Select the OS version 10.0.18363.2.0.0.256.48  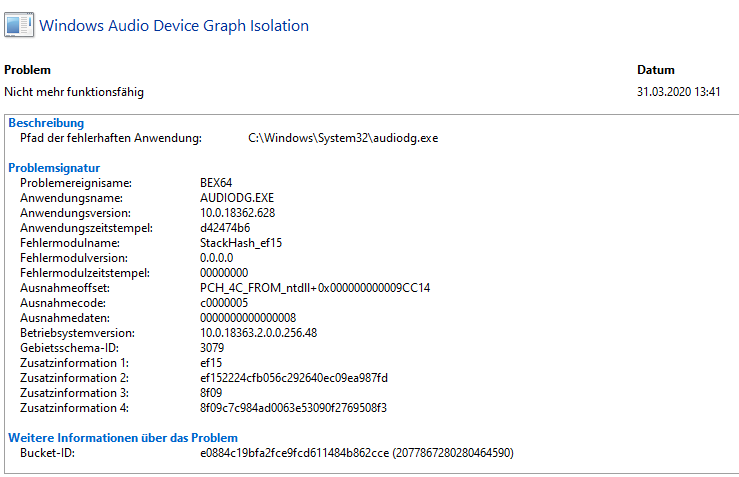(x=259, y=333)
